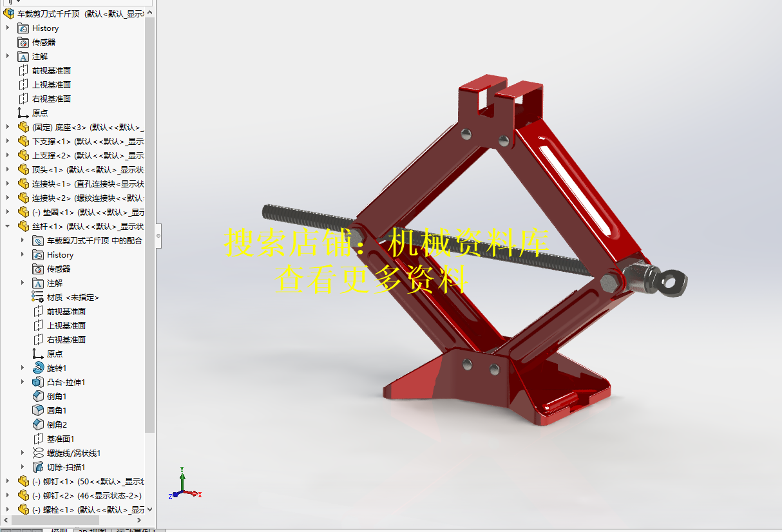Select the 基准面1 reference plane icon
Viewport: 782px width, 532px height.
[38, 439]
